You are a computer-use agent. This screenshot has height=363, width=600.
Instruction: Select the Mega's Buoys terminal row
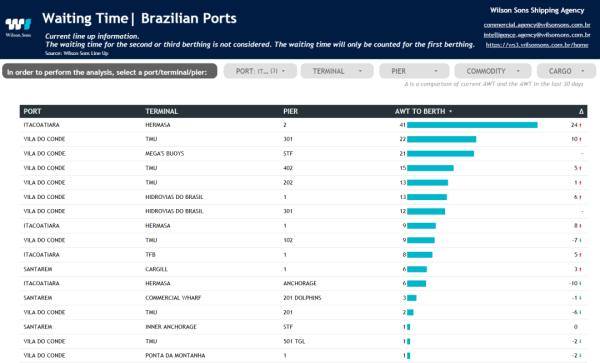(303, 153)
